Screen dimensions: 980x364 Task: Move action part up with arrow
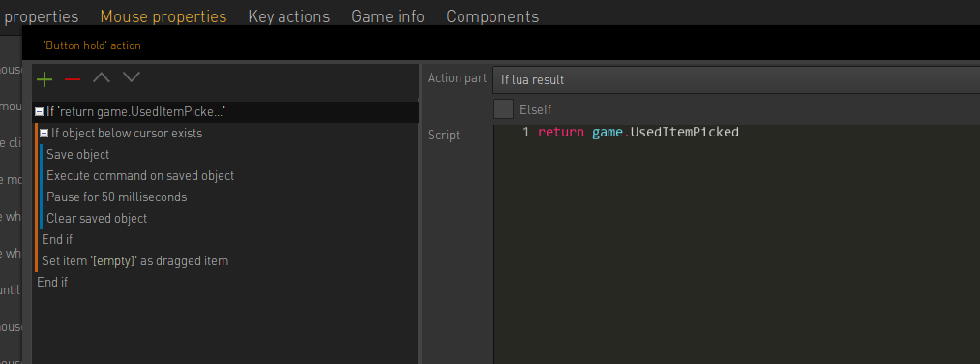coord(102,77)
